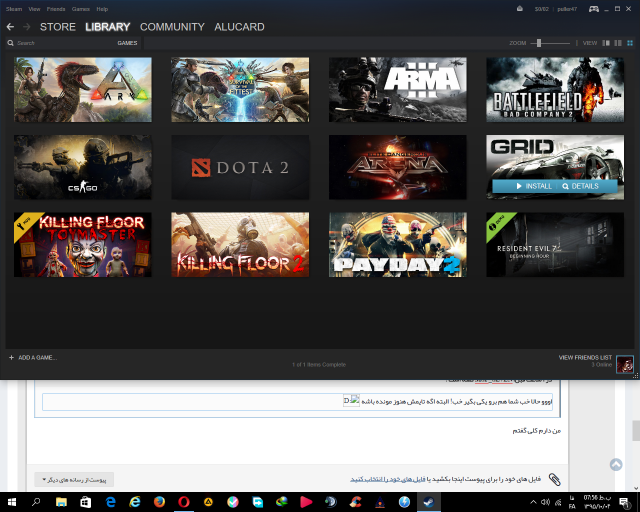Go forward with the right arrow
Screen dimensions: 640x512
pos(27,27)
